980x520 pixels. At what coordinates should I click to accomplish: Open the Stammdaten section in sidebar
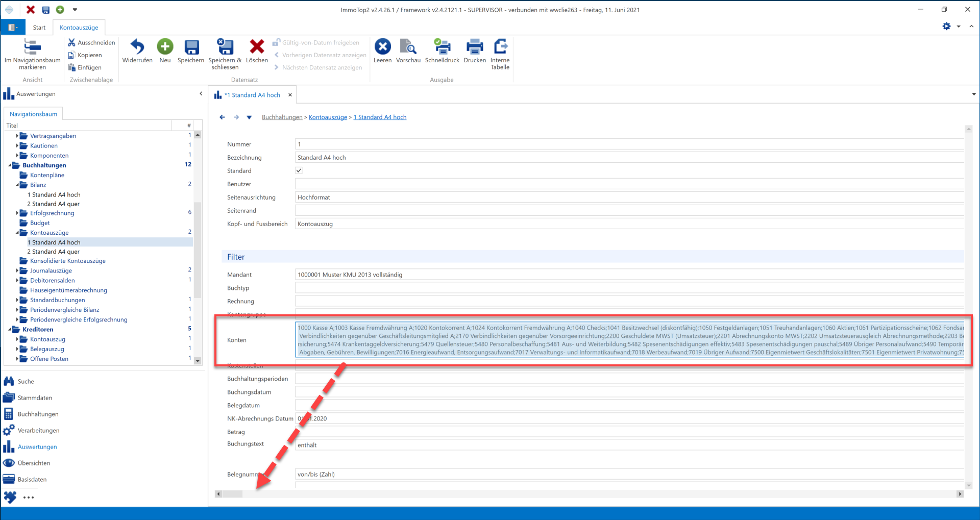(35, 398)
